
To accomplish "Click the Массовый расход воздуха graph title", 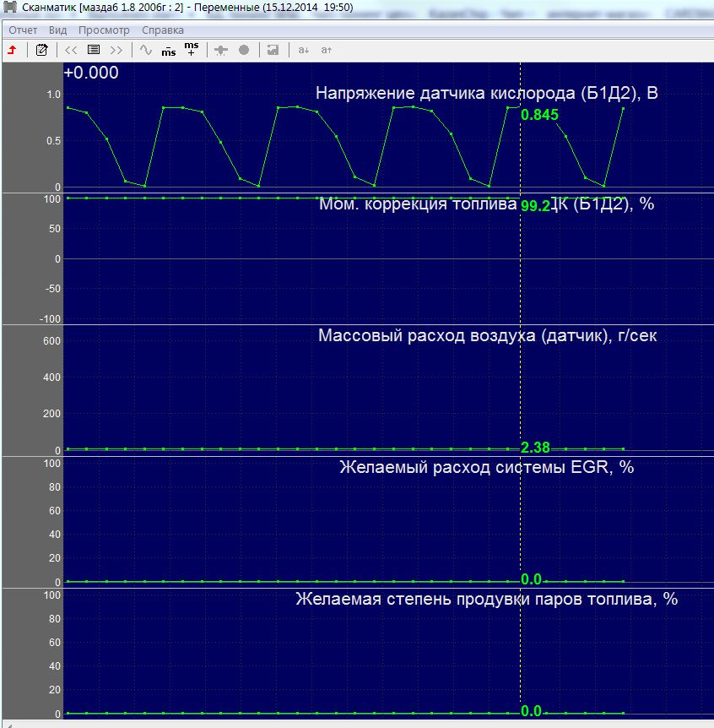I will point(487,335).
